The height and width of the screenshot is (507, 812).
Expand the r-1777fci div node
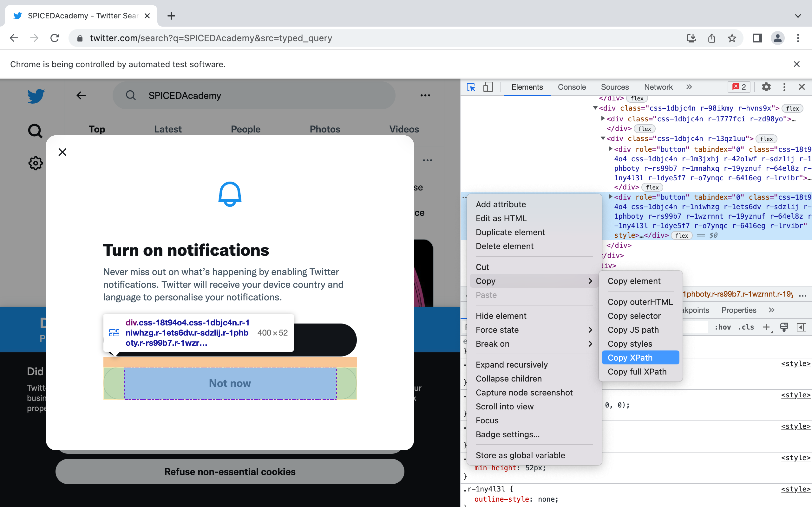click(603, 119)
